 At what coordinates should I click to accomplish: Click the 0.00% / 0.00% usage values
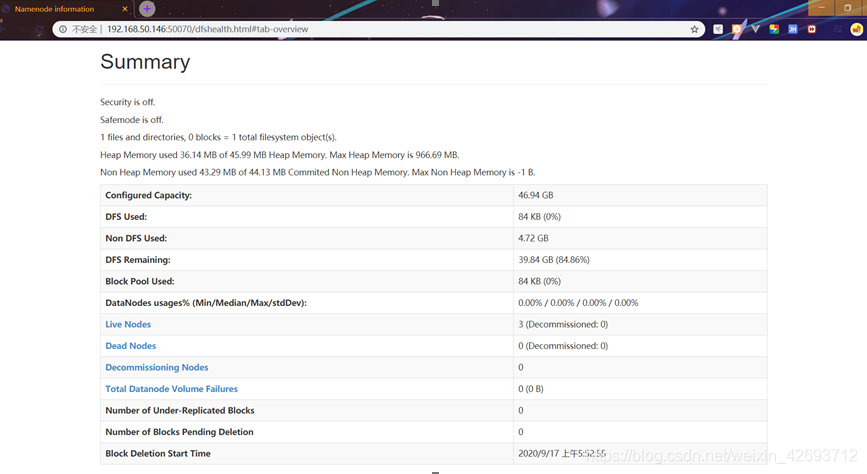coord(578,303)
